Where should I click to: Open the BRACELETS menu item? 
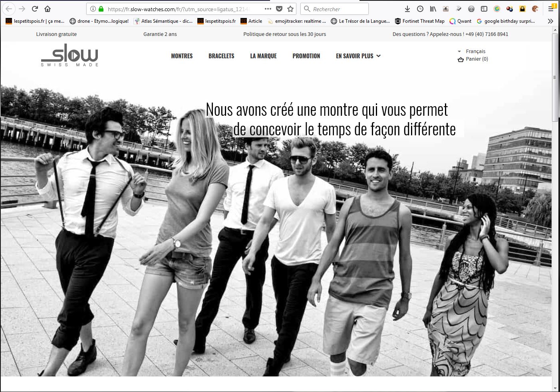click(x=221, y=56)
